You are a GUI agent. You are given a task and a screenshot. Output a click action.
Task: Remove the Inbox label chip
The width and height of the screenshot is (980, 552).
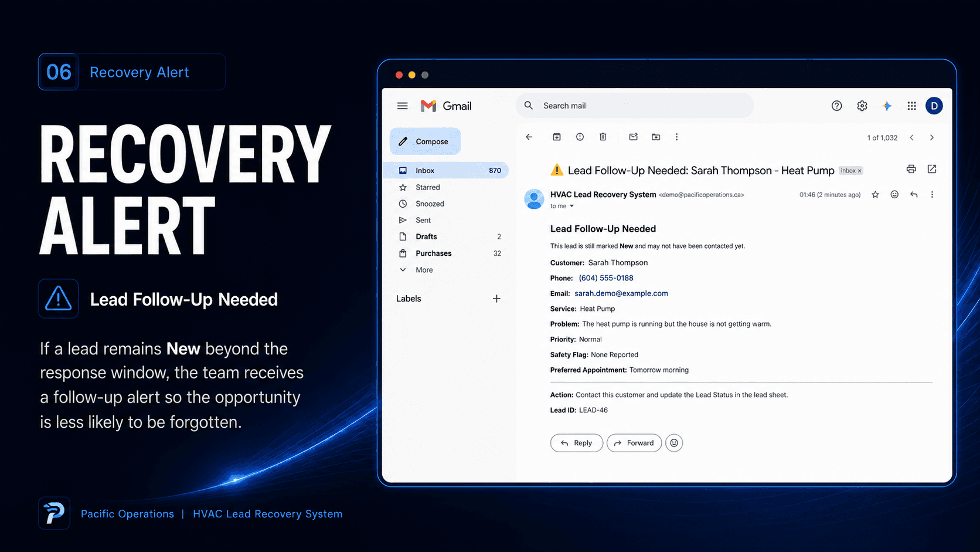click(x=860, y=171)
